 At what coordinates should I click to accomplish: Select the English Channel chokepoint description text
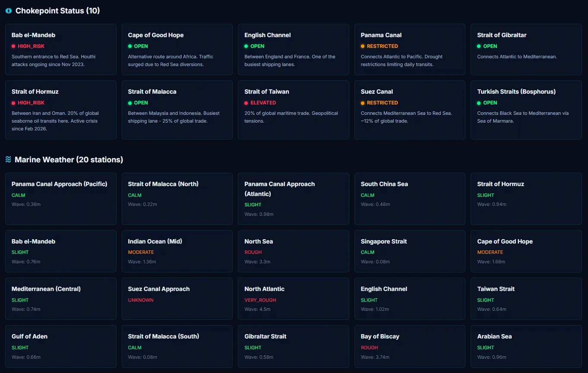click(x=290, y=60)
